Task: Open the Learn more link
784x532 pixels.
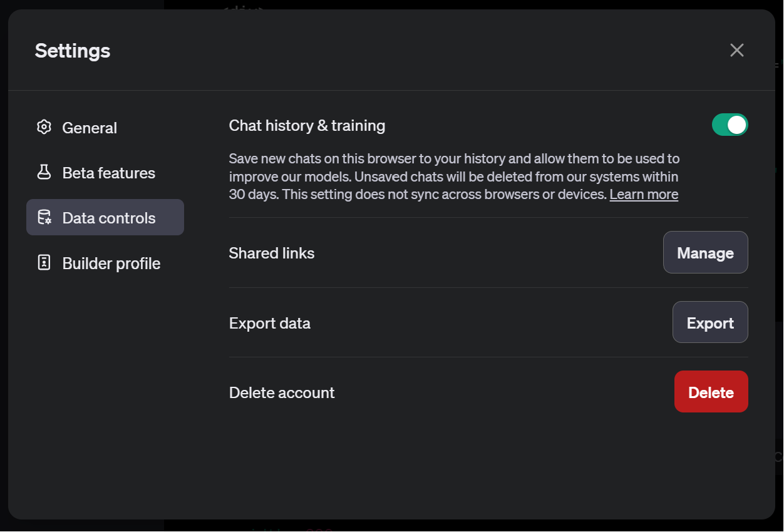Action: click(x=643, y=195)
